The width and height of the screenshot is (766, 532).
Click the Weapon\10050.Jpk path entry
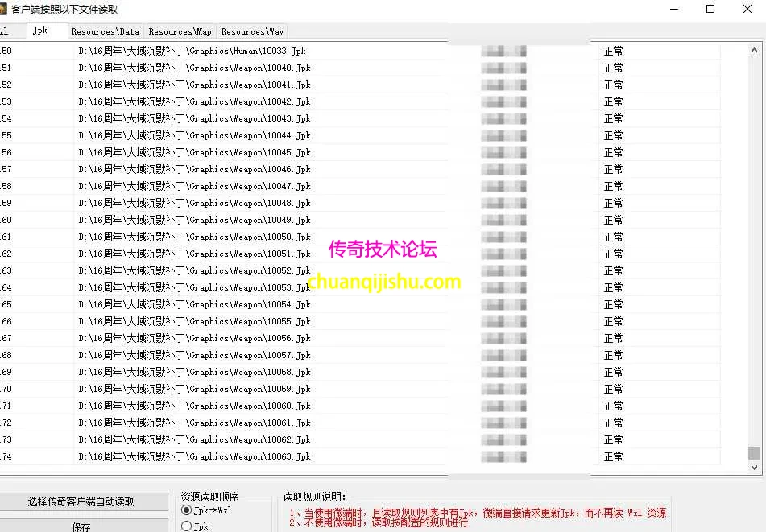(193, 236)
